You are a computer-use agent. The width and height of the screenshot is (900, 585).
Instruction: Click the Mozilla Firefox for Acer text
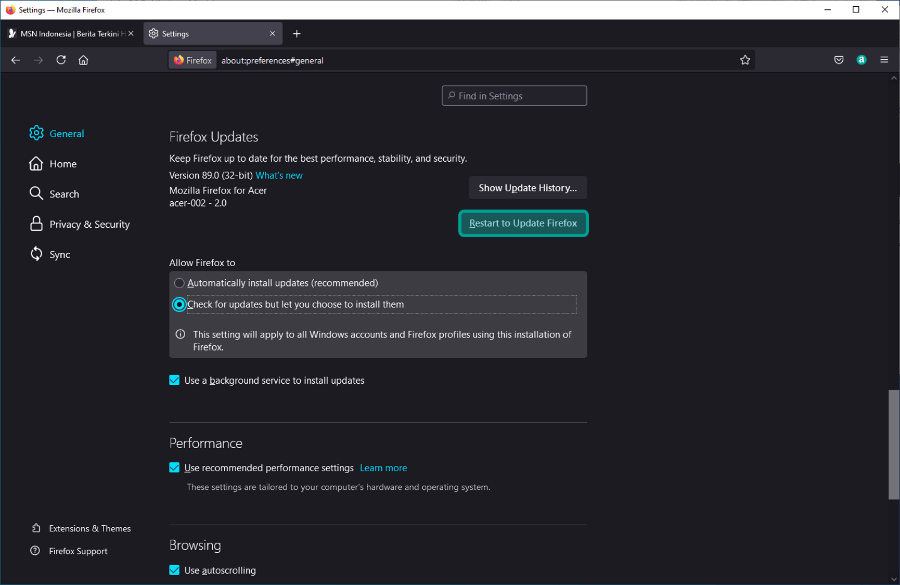coord(218,190)
